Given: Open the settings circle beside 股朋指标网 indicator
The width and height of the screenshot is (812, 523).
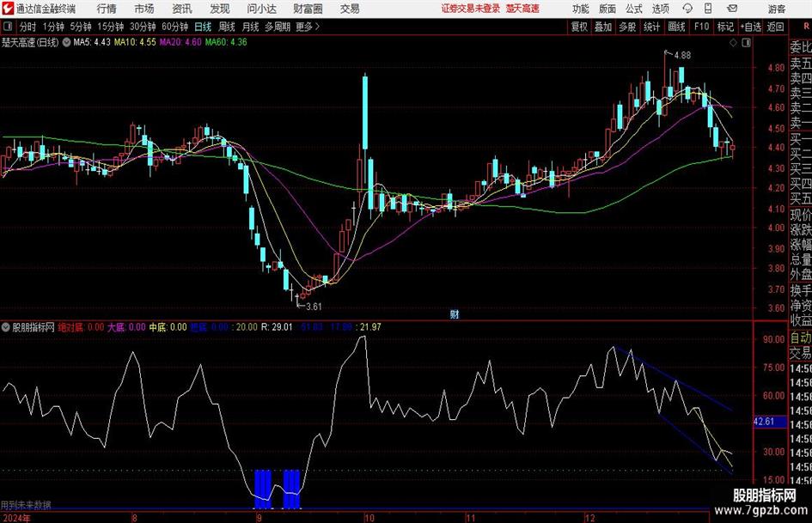Looking at the screenshot, I should (6, 327).
